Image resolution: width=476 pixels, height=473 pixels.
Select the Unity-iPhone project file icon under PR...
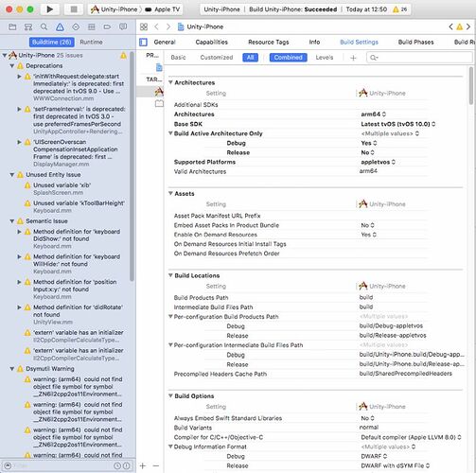(x=159, y=67)
